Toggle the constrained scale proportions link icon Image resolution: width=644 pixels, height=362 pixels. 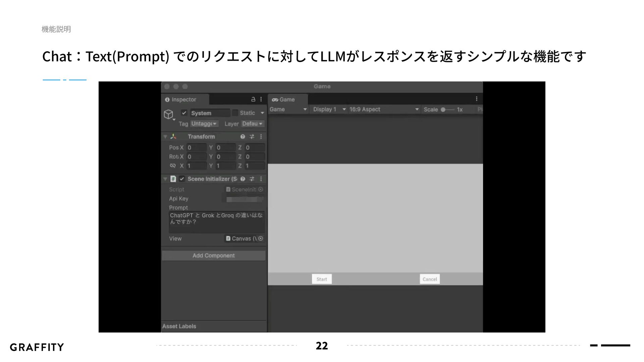173,166
